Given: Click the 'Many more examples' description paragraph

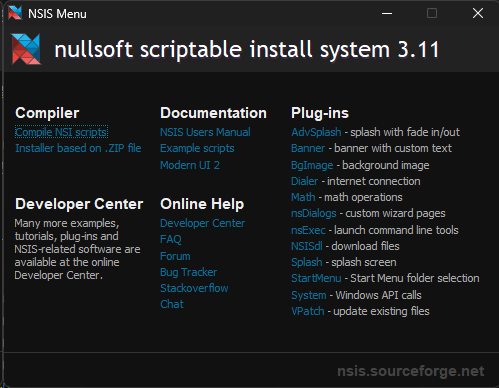Looking at the screenshot, I should coord(77,249).
